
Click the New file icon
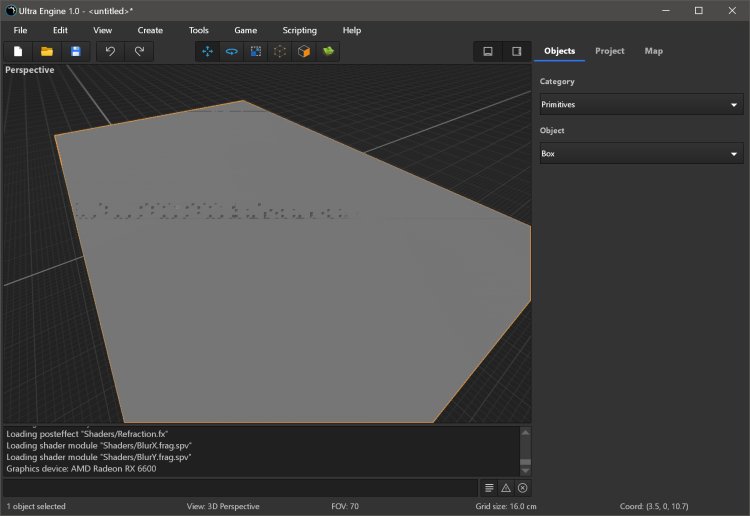(18, 51)
